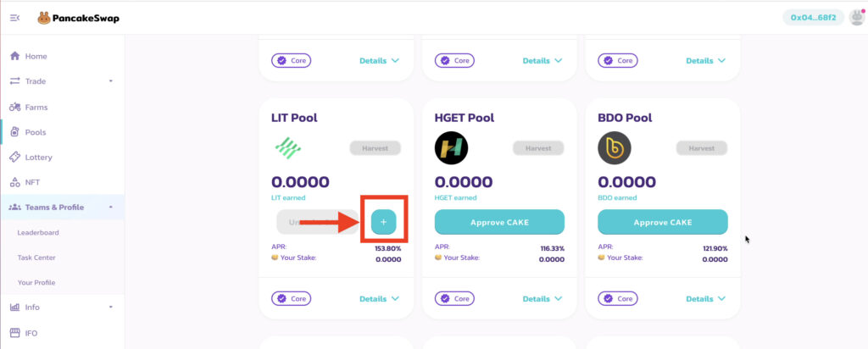Click wallet address 0x04...68f2 button
Viewport: 868px width, 349px height.
pos(813,18)
